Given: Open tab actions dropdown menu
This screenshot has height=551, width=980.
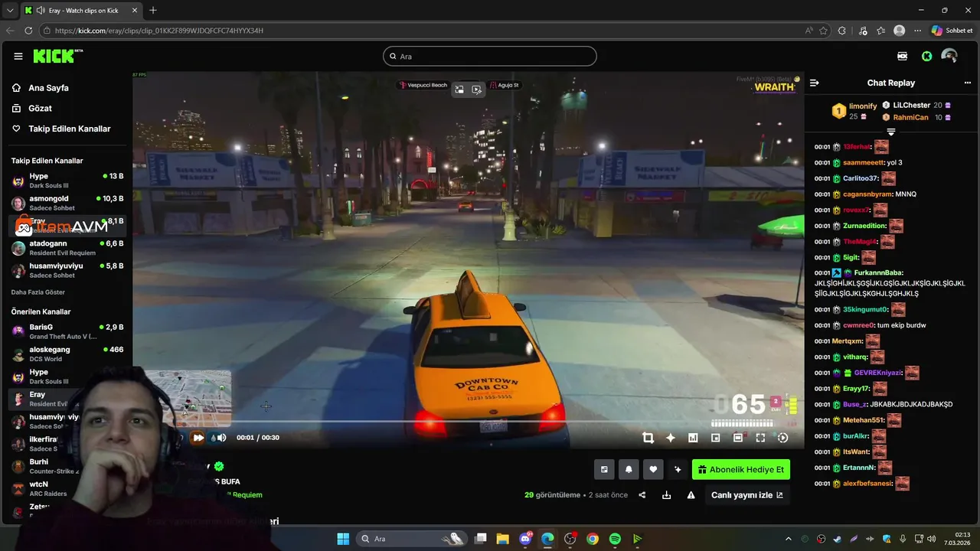Looking at the screenshot, I should (x=9, y=10).
